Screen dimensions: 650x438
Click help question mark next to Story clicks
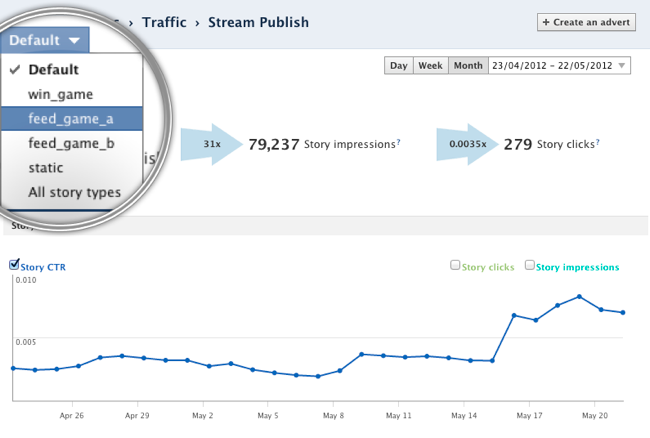(x=598, y=142)
